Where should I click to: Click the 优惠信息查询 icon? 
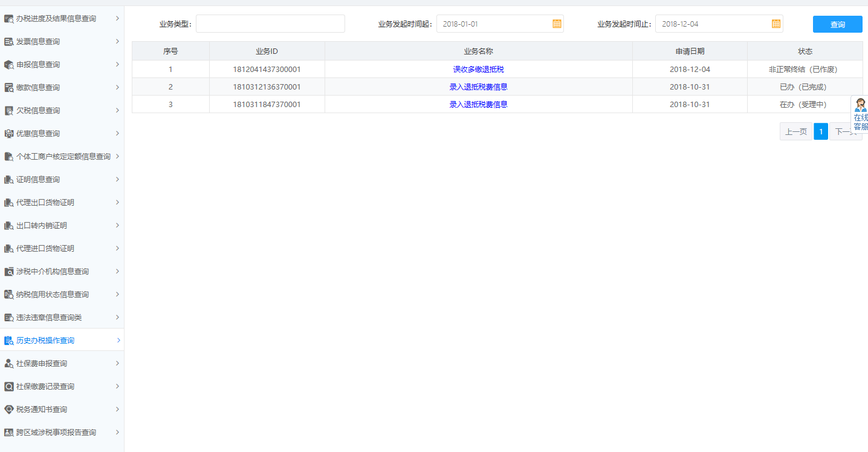[8, 133]
